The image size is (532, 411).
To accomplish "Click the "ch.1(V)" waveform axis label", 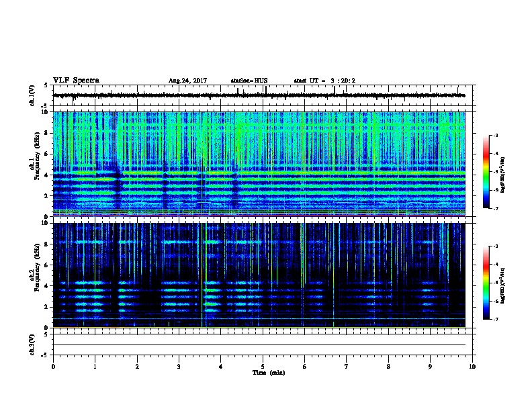I will (32, 95).
